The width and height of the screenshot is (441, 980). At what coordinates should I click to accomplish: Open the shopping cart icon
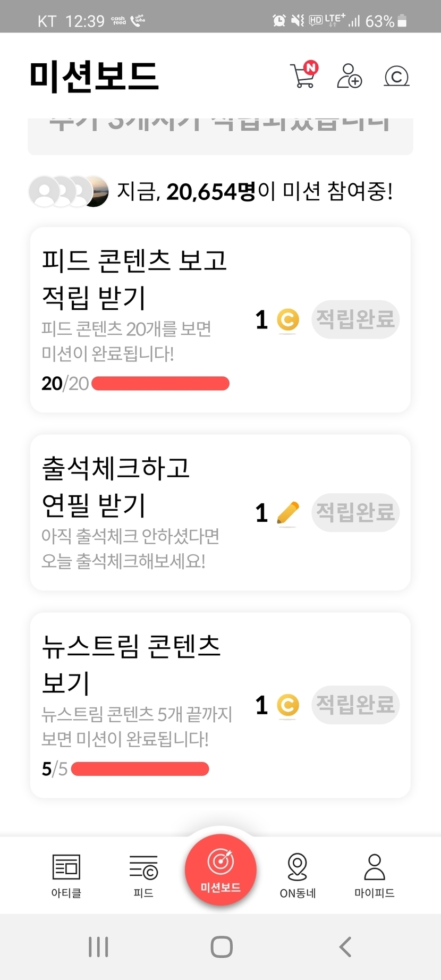(x=303, y=75)
